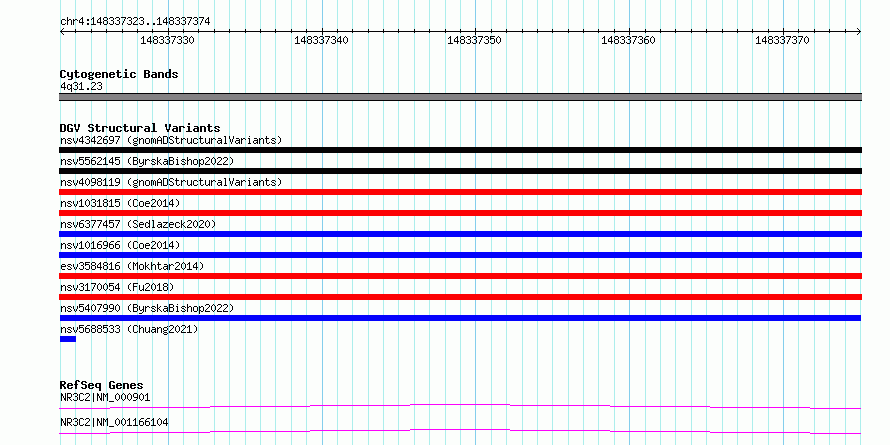Open variant nsv1031815 (Coe2014) label
890x445 pixels.
click(x=120, y=203)
